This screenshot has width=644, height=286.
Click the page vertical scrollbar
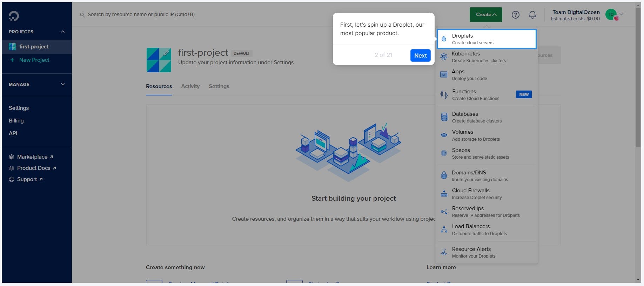pos(638,77)
